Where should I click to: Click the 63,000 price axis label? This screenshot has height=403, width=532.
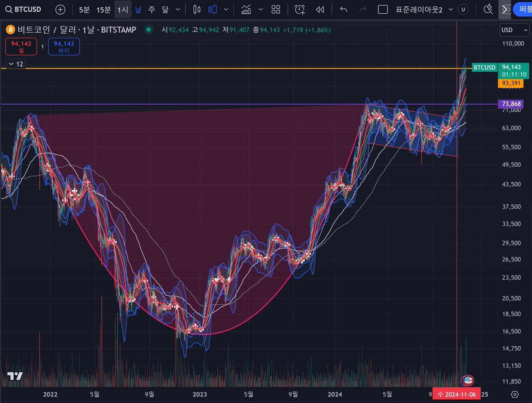(512, 128)
